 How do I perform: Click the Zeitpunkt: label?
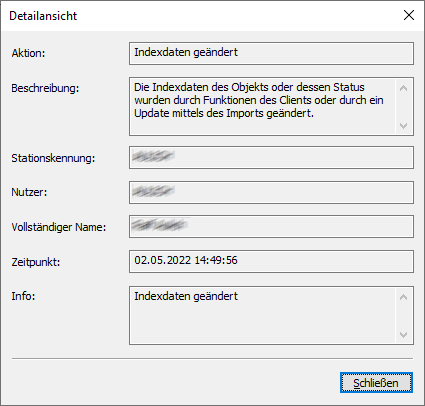click(36, 262)
